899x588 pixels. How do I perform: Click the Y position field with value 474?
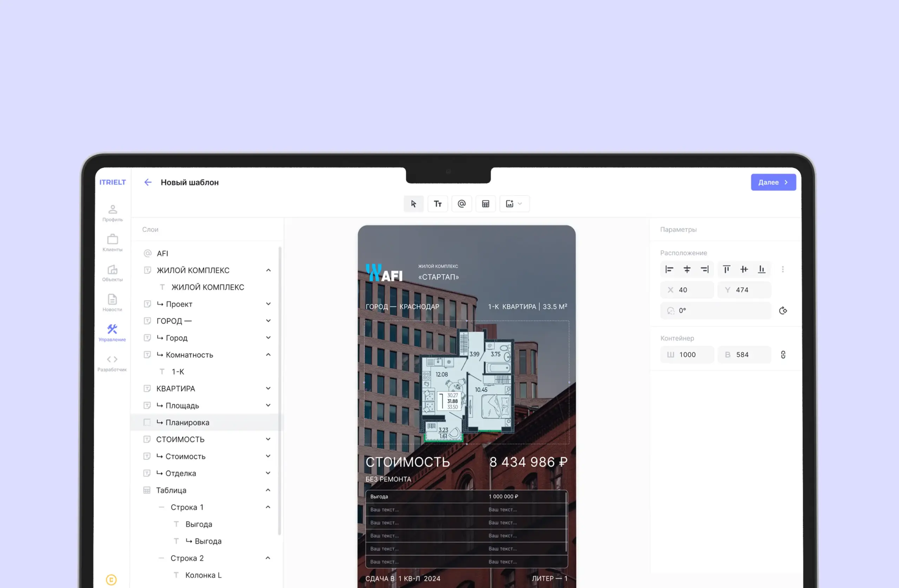coord(744,290)
